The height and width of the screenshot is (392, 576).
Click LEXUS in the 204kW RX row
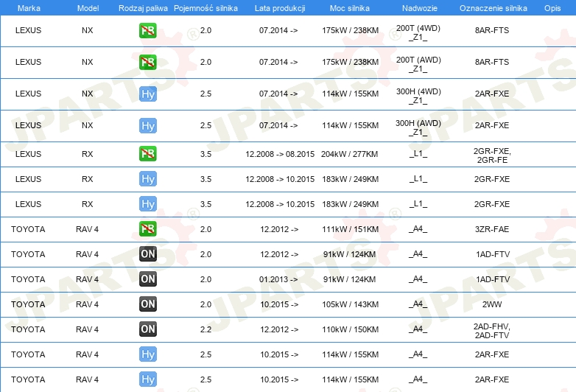pyautogui.click(x=28, y=154)
